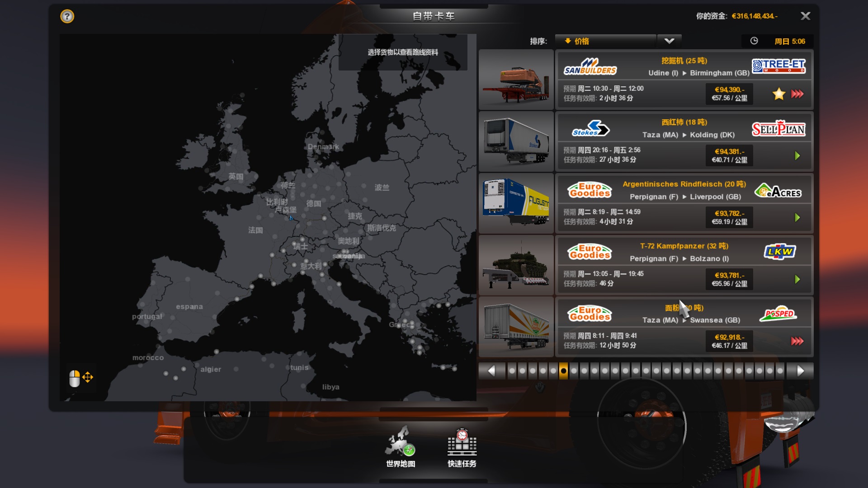Click the yellow help question mark icon

(x=67, y=17)
